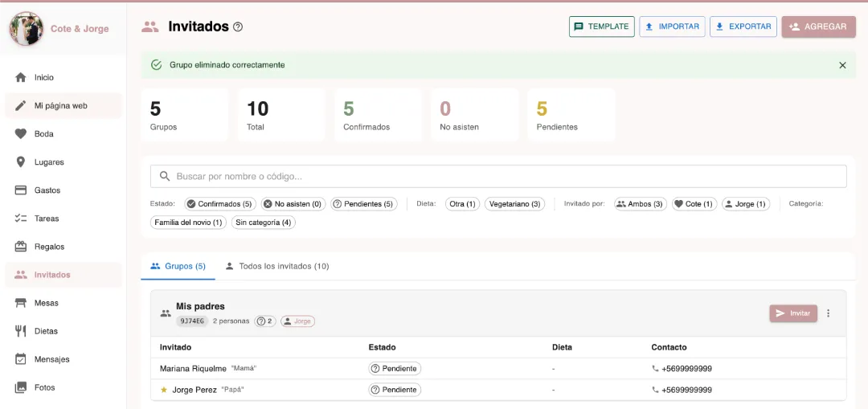Open Jorge Perez's Pendiente status chip
The image size is (868, 409).
(x=395, y=390)
